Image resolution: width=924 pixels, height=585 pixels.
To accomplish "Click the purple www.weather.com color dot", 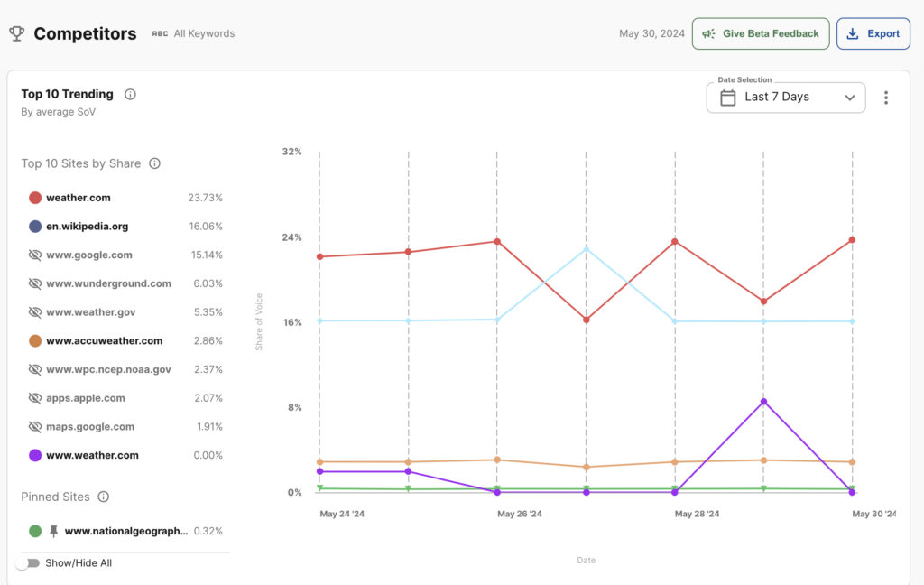I will click(35, 456).
